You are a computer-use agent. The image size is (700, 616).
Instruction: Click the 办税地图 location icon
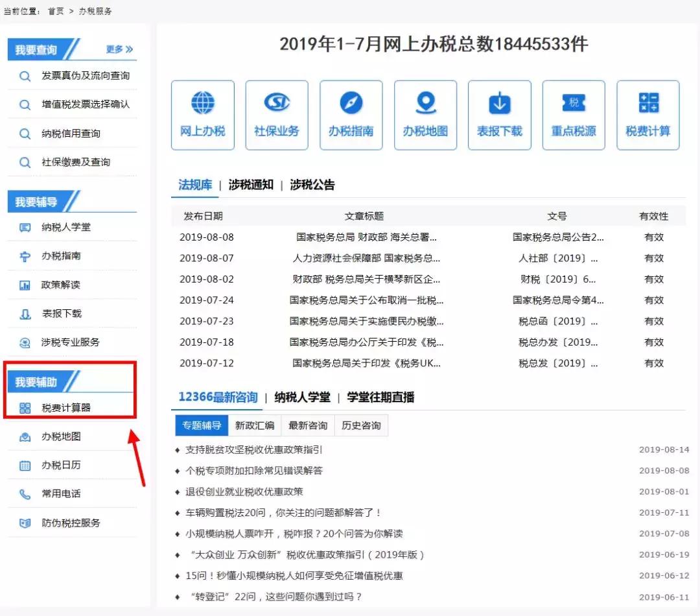point(425,114)
